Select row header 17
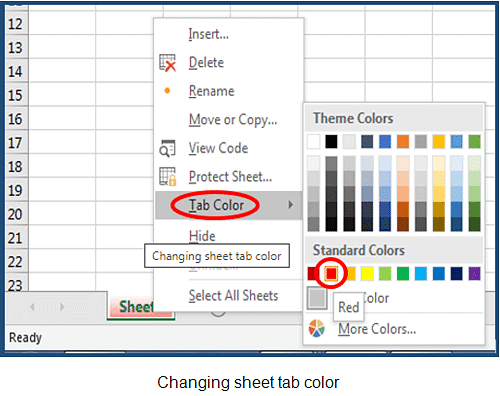The image size is (500, 396). pos(17,142)
